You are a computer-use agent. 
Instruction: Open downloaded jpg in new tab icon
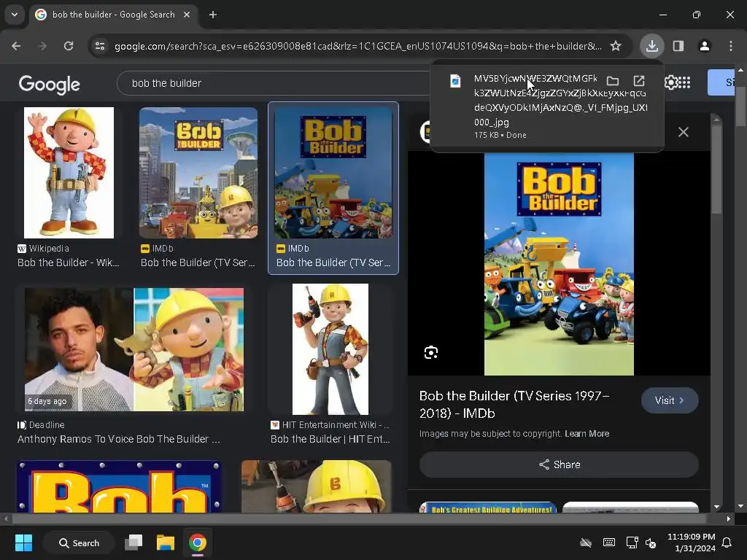[639, 80]
